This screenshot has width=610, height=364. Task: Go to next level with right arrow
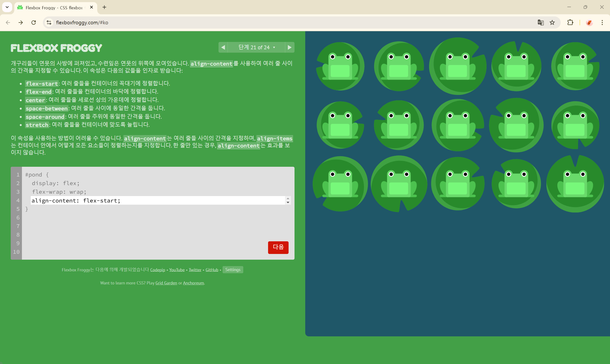(290, 47)
